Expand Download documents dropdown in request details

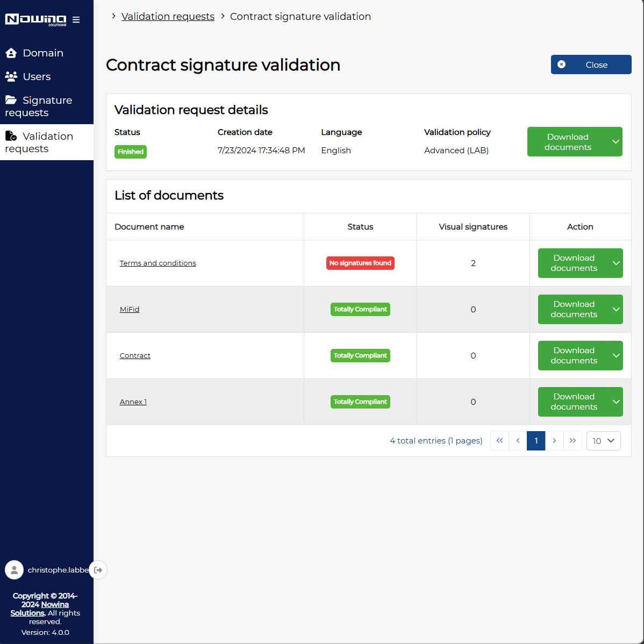click(x=616, y=142)
